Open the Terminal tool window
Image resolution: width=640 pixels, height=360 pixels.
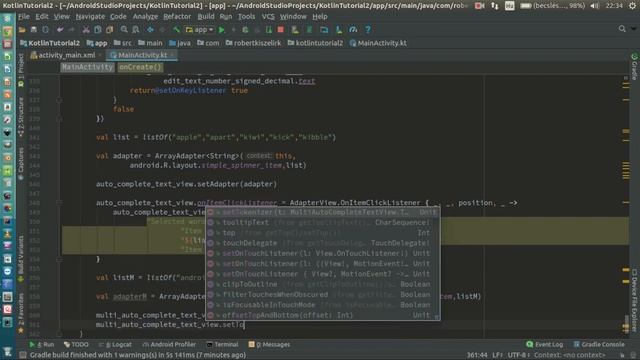tap(222, 344)
